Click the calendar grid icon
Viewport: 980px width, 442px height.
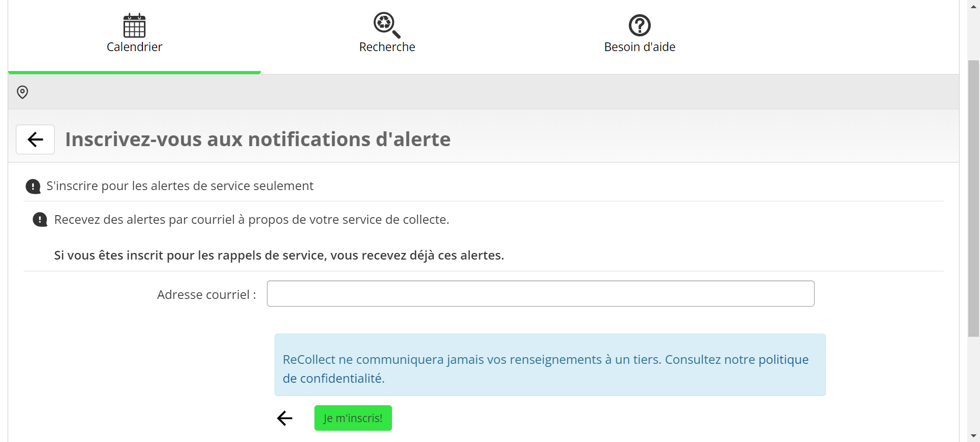click(134, 26)
